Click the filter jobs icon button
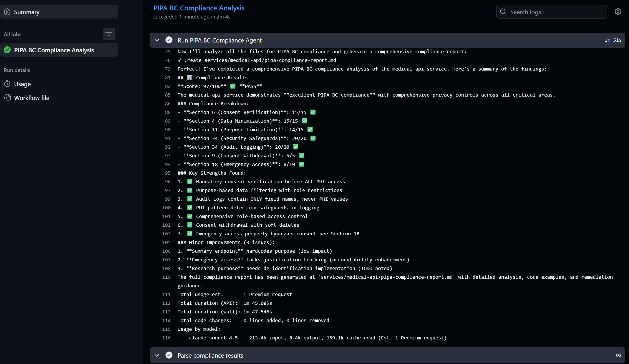Image resolution: width=629 pixels, height=364 pixels. coord(109,34)
